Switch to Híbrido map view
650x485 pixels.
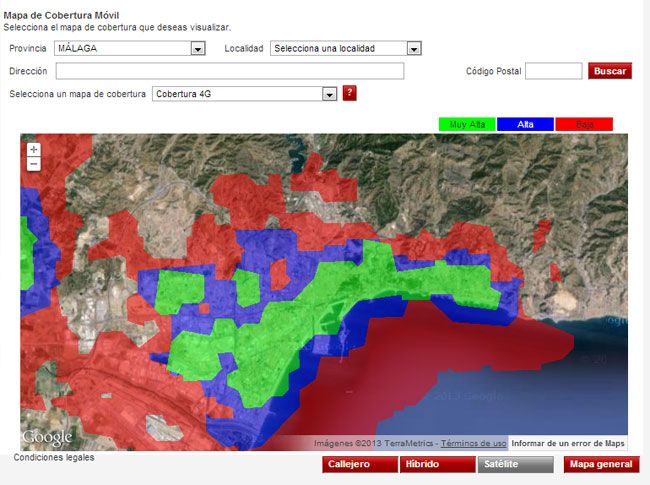[437, 464]
